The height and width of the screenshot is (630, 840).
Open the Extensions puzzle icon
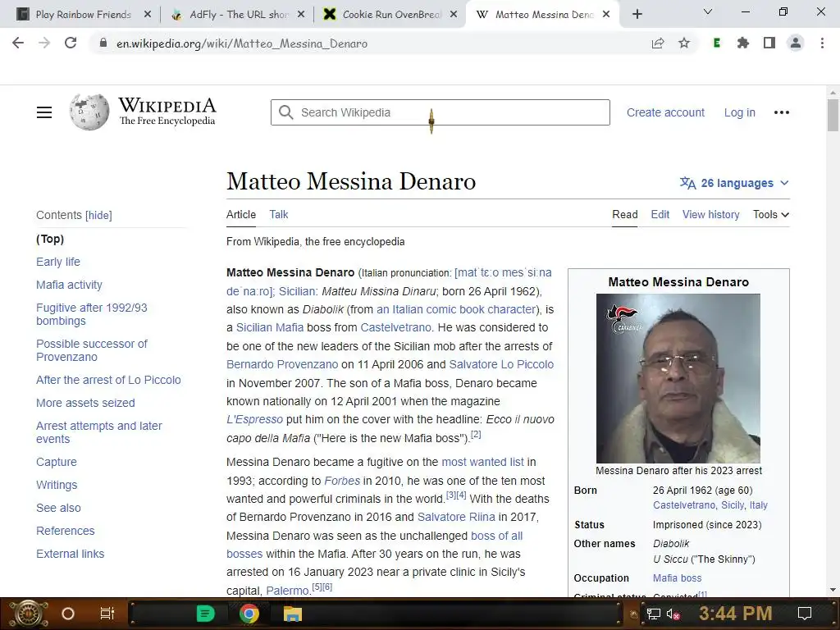742,43
